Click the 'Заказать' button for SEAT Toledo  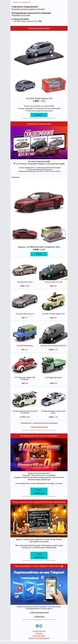tap(39, 115)
